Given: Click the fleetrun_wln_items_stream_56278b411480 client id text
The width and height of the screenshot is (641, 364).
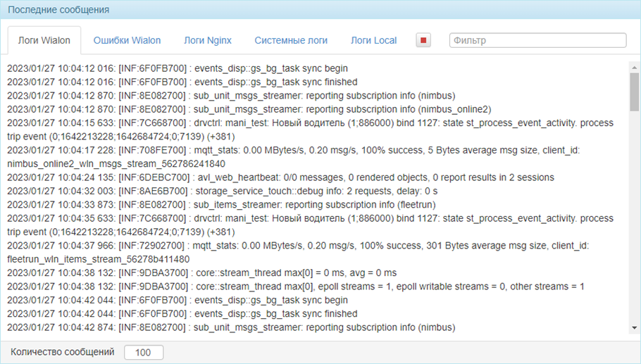Looking at the screenshot, I should pyautogui.click(x=98, y=259).
